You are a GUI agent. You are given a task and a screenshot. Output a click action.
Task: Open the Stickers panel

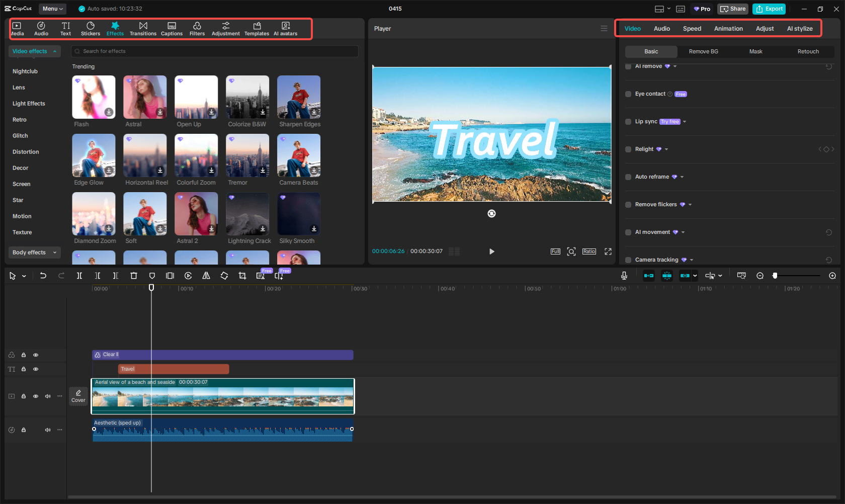click(91, 29)
